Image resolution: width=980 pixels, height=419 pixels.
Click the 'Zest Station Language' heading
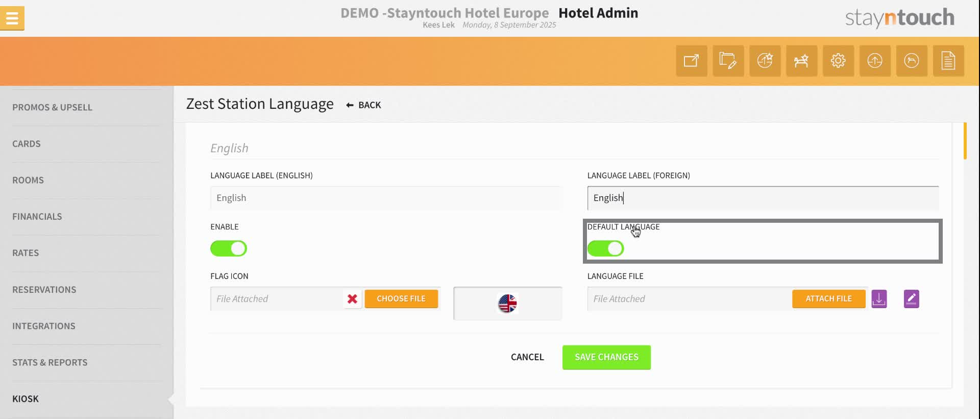(260, 104)
